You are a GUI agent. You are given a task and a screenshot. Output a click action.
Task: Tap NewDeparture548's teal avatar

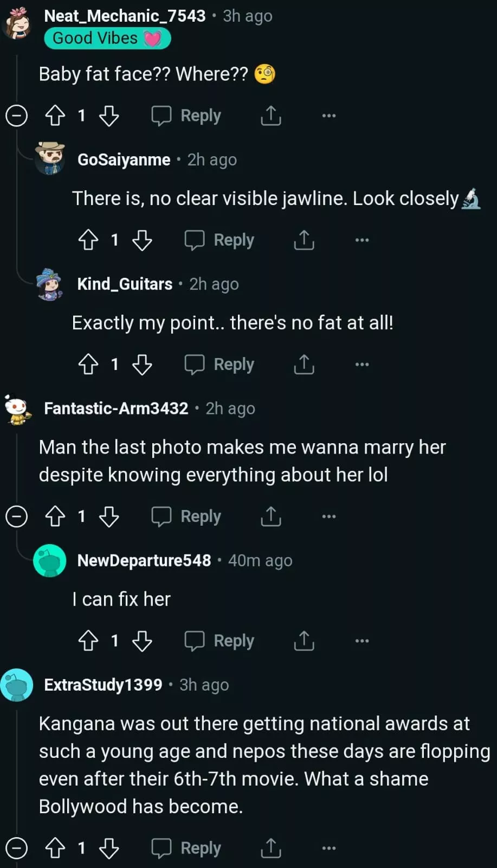coord(49,560)
